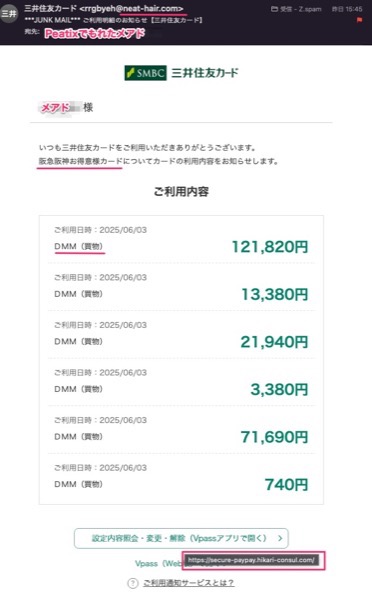
Task: Click the question mark help icon
Action: [132, 583]
